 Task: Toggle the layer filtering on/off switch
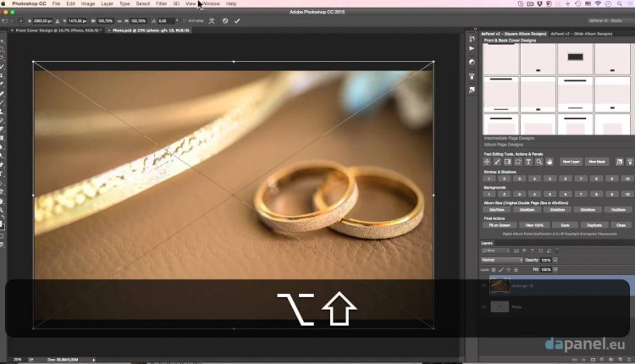point(557,251)
